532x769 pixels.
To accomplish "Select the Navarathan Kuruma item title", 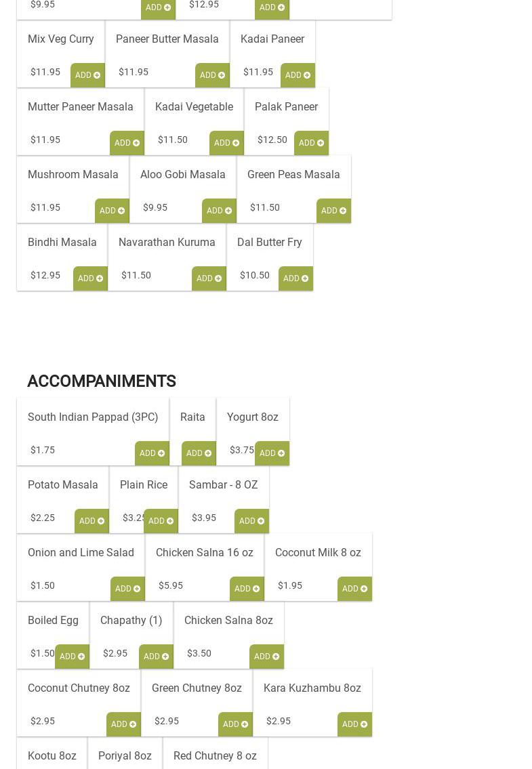I will point(167,242).
